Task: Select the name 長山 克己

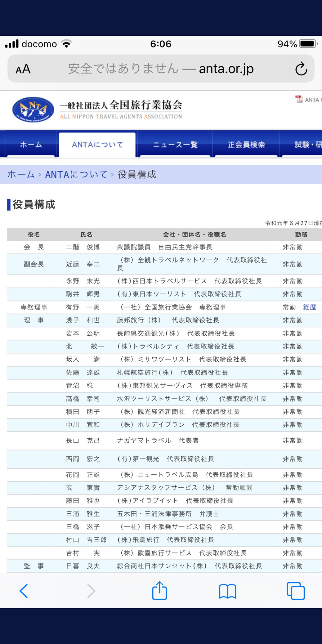Action: [x=83, y=441]
